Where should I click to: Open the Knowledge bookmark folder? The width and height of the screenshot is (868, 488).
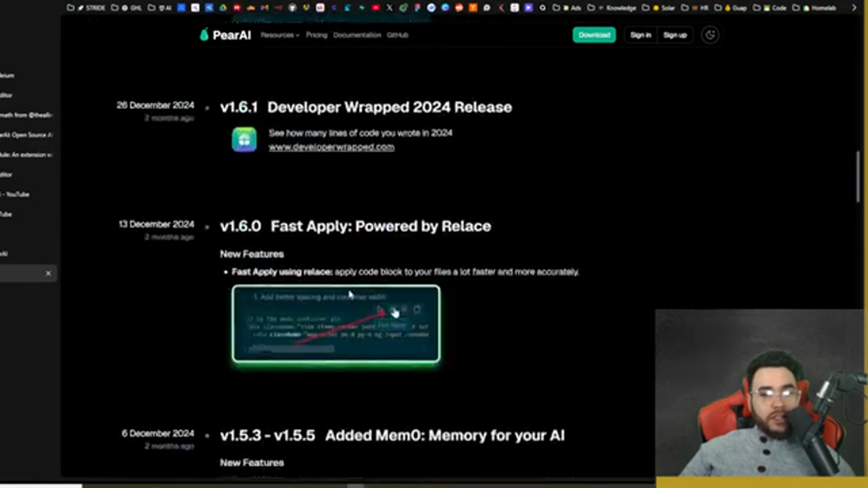pyautogui.click(x=611, y=8)
